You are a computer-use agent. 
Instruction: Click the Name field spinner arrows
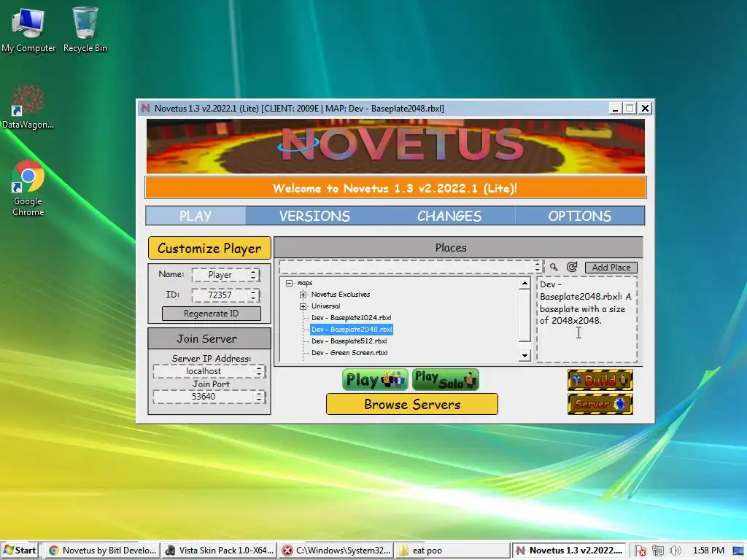click(x=255, y=275)
